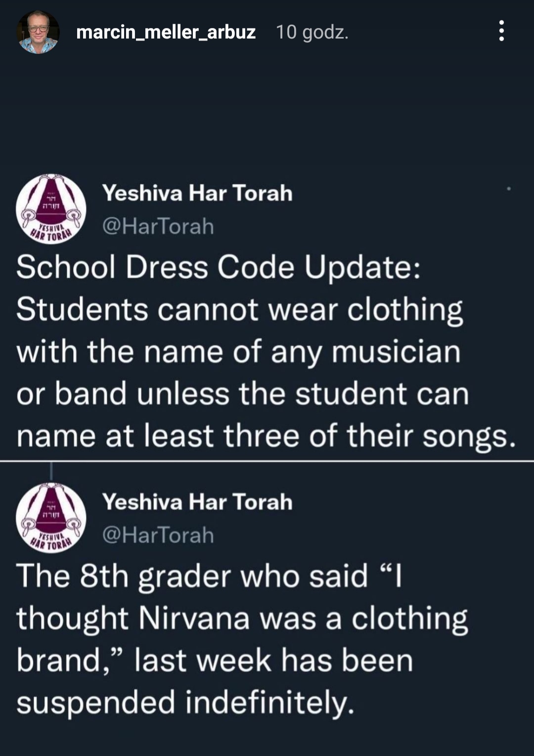Click the 'suspended indefinitely.' text
The image size is (534, 756).
click(x=185, y=703)
